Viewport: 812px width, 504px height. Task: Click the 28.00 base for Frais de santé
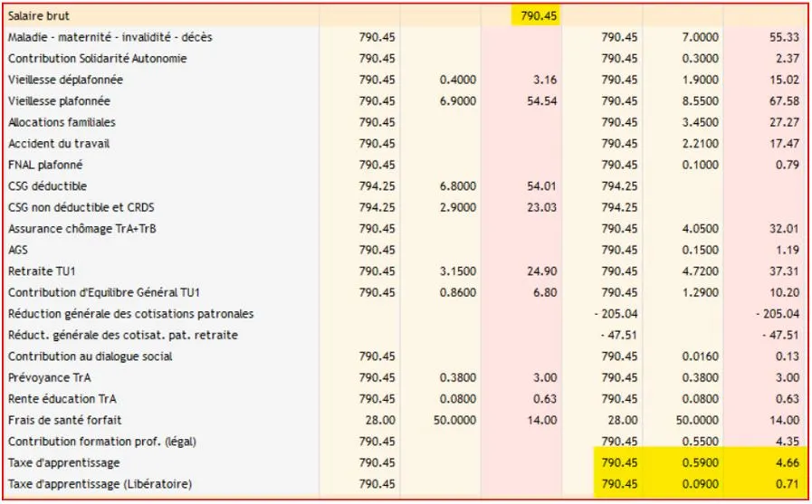pyautogui.click(x=380, y=420)
